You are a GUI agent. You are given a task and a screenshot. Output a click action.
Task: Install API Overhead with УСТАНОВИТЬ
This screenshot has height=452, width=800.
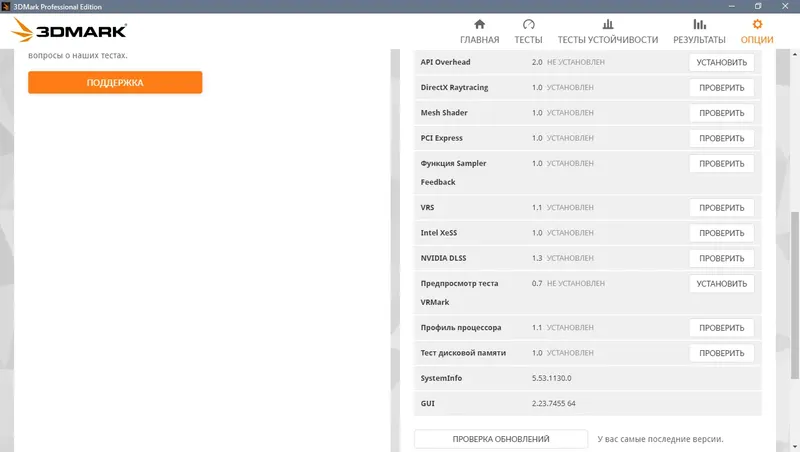[x=721, y=62]
